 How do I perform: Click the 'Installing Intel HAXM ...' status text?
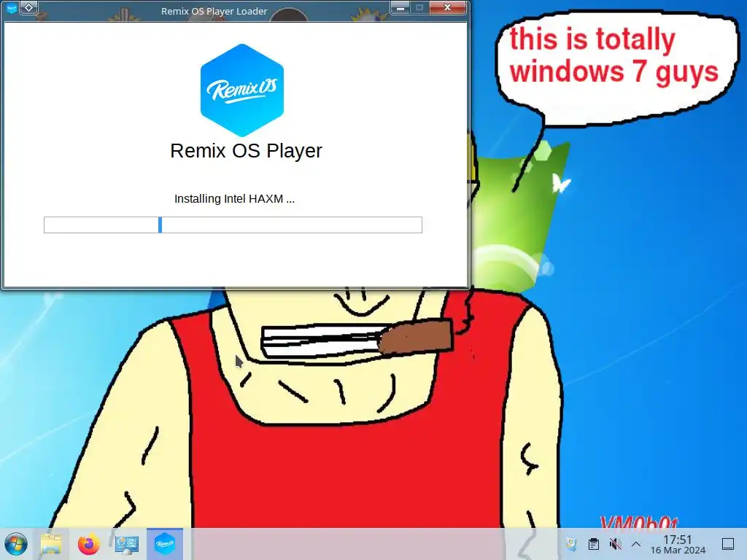pos(234,198)
